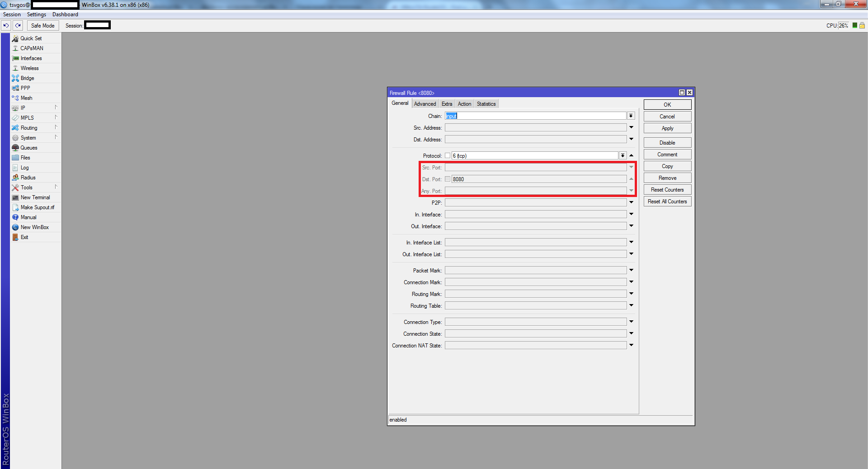Image resolution: width=868 pixels, height=469 pixels.
Task: Click the Cancel button
Action: 667,117
